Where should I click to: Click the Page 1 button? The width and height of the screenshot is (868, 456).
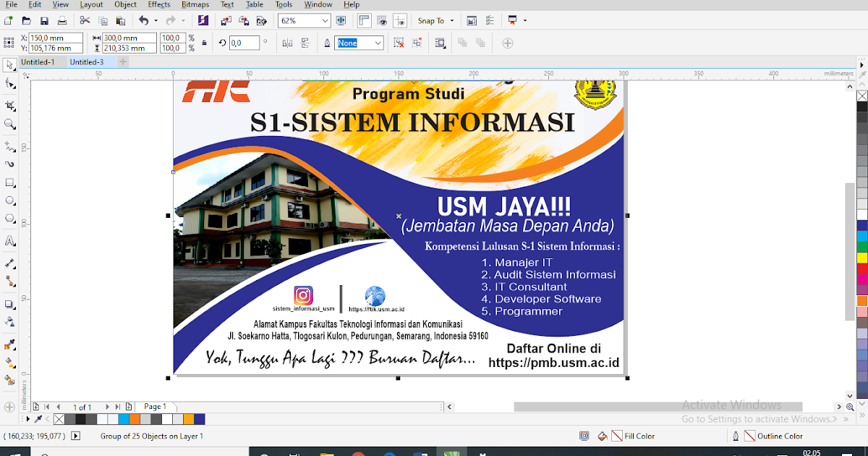(x=156, y=406)
